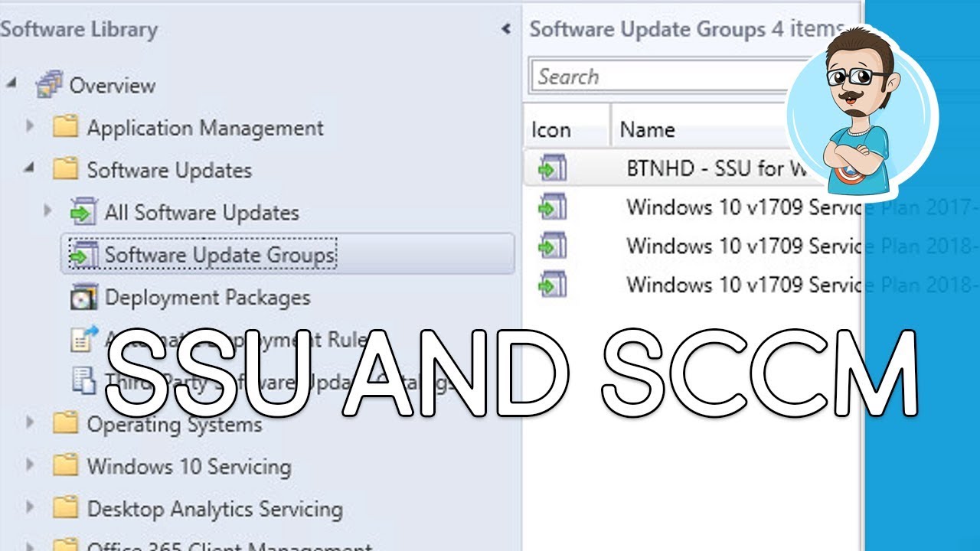Image resolution: width=980 pixels, height=551 pixels.
Task: Collapse the Software Updates node
Action: click(30, 168)
